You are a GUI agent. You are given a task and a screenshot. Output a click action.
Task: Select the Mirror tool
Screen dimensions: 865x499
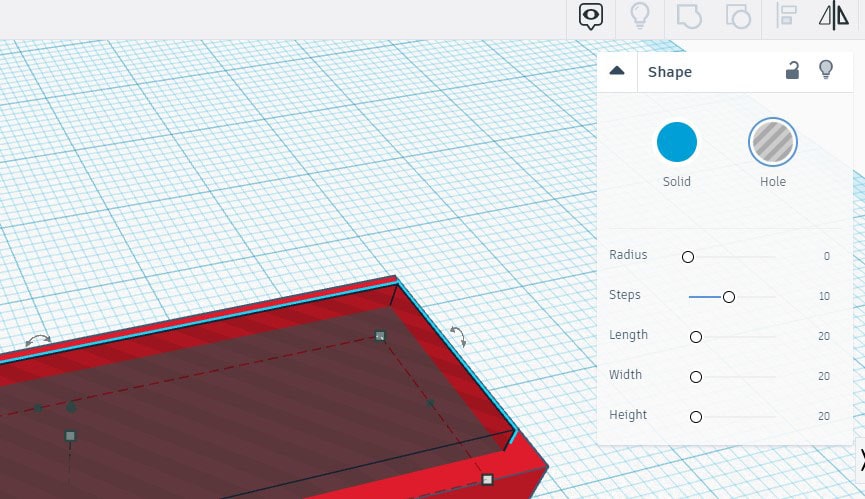[833, 16]
